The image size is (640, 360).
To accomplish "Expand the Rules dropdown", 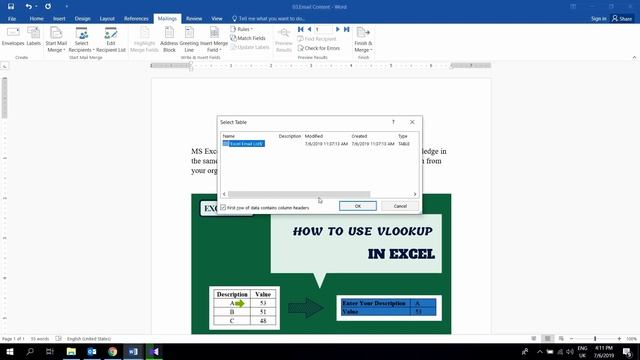I will (241, 29).
